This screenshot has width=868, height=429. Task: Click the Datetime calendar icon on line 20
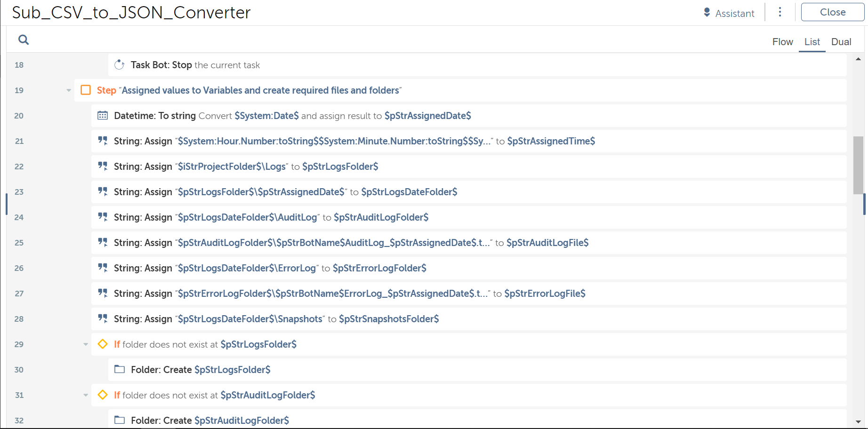(103, 116)
